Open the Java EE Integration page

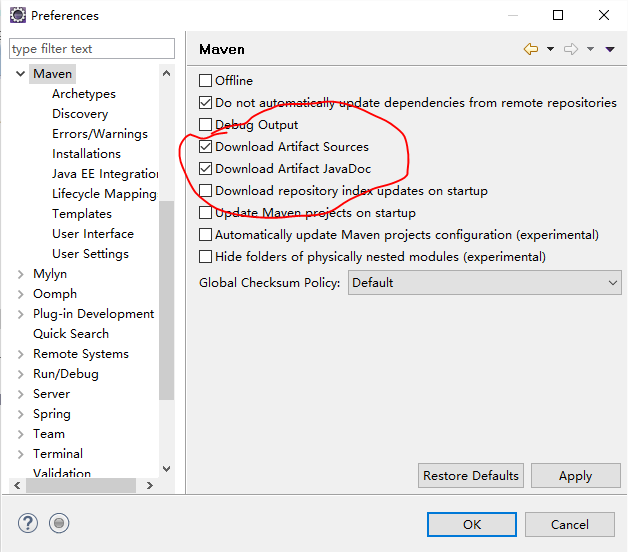click(105, 174)
